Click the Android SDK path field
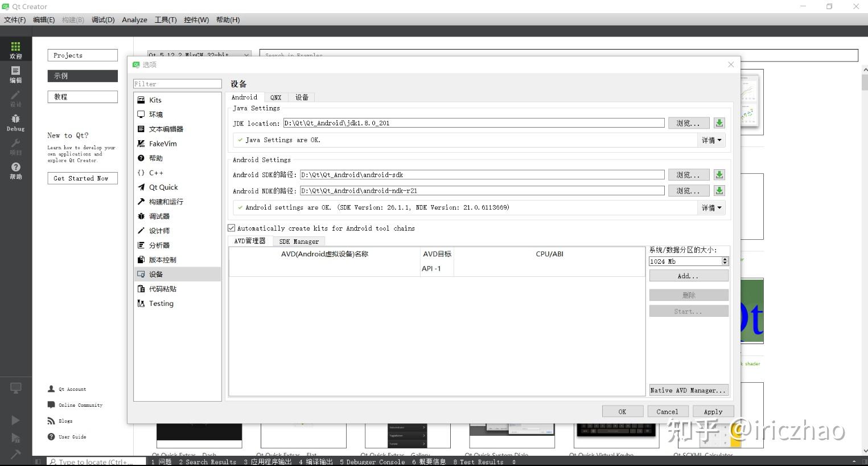 point(482,175)
